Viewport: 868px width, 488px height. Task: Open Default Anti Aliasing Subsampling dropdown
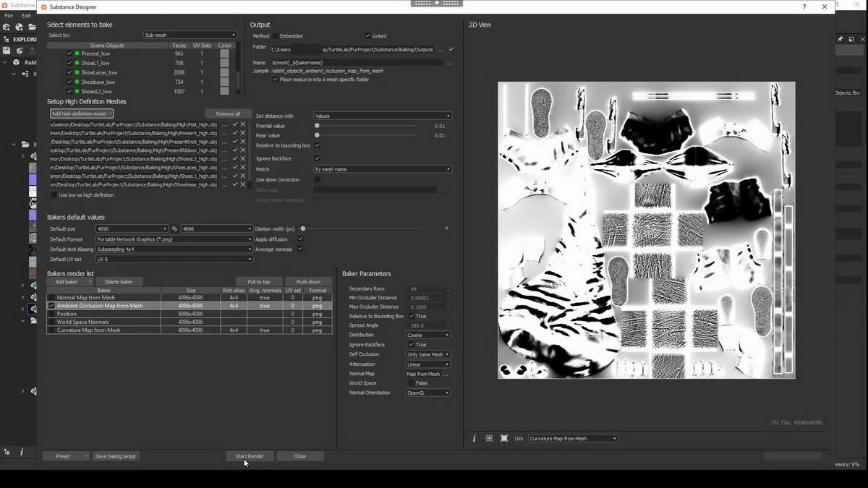[174, 249]
